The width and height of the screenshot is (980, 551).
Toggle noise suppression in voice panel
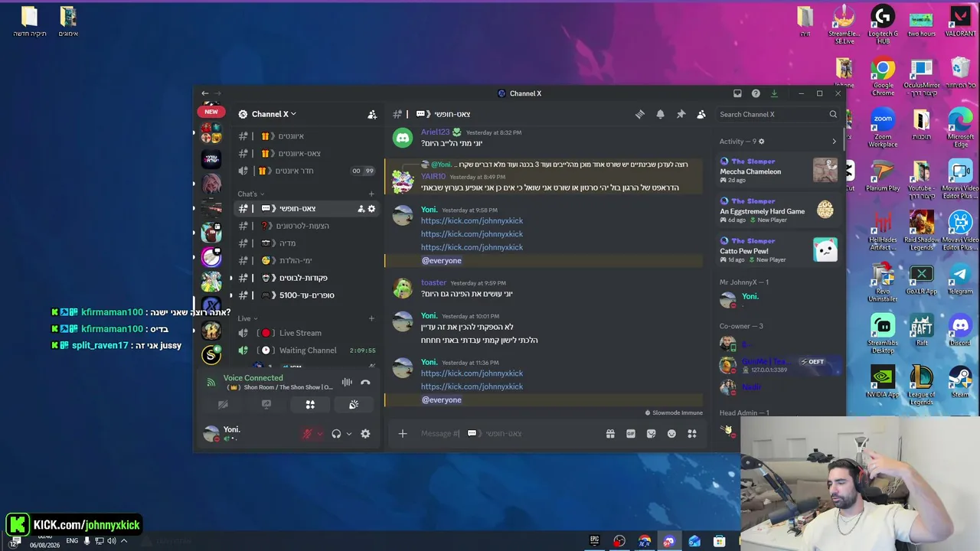coord(347,382)
